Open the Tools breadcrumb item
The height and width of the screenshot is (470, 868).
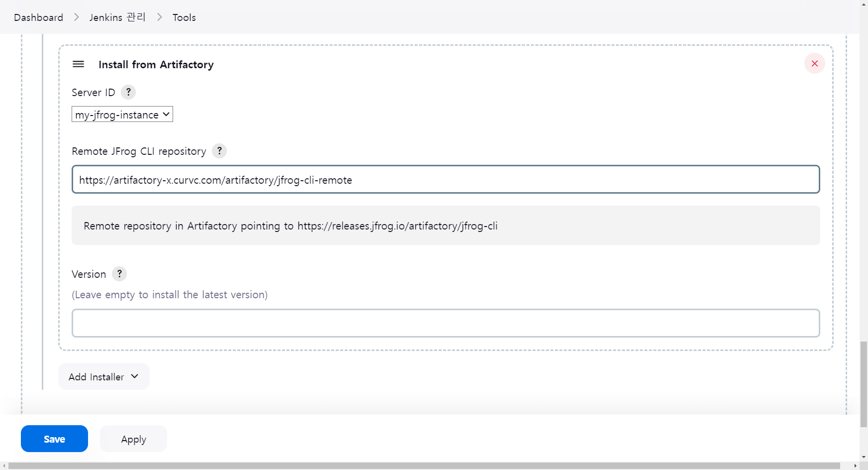(184, 17)
